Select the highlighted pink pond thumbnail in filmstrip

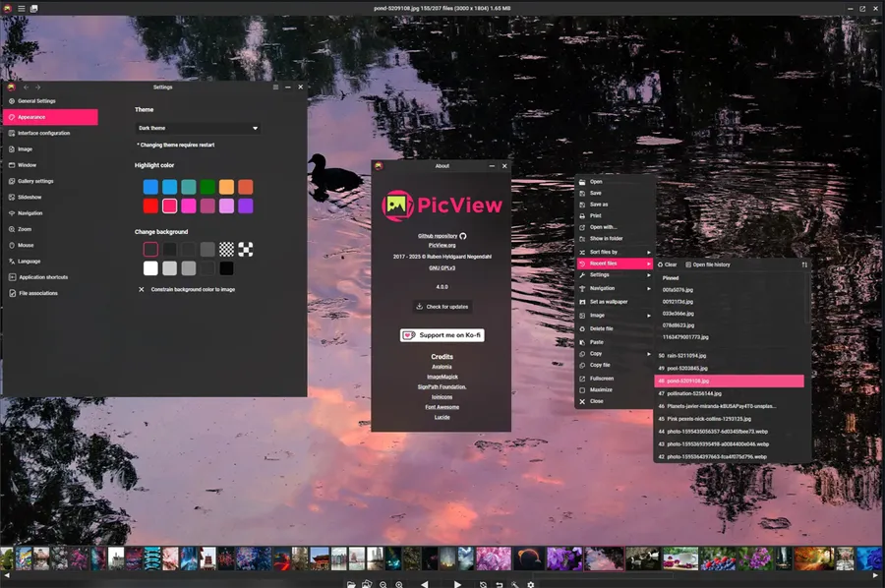pyautogui.click(x=604, y=559)
